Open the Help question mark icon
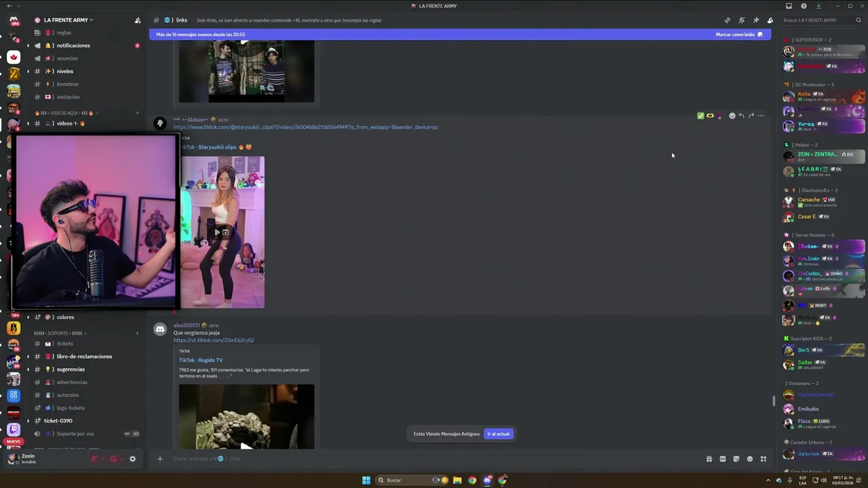Viewport: 868px width, 488px height. (x=804, y=6)
